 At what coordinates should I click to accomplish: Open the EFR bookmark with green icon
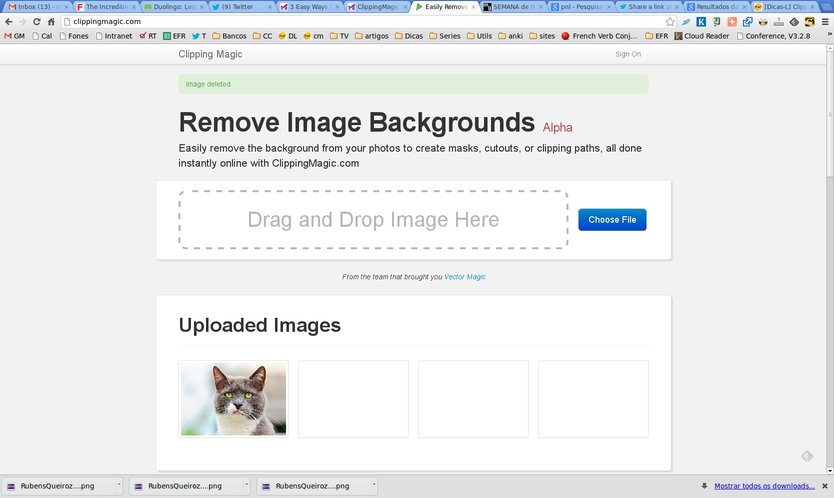[x=174, y=36]
